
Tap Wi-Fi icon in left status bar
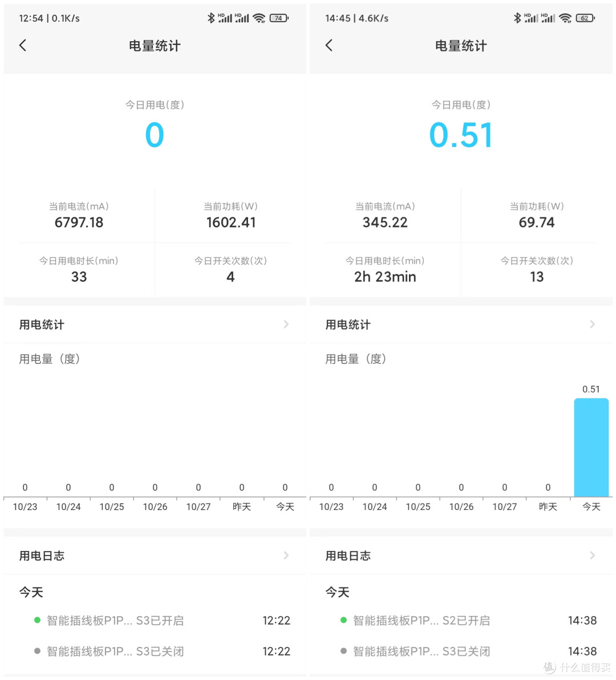259,18
